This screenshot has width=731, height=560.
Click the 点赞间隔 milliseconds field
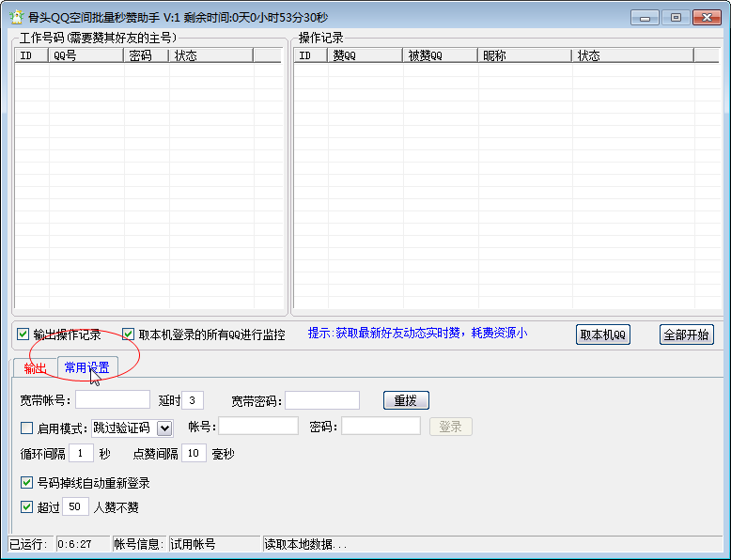coord(194,453)
